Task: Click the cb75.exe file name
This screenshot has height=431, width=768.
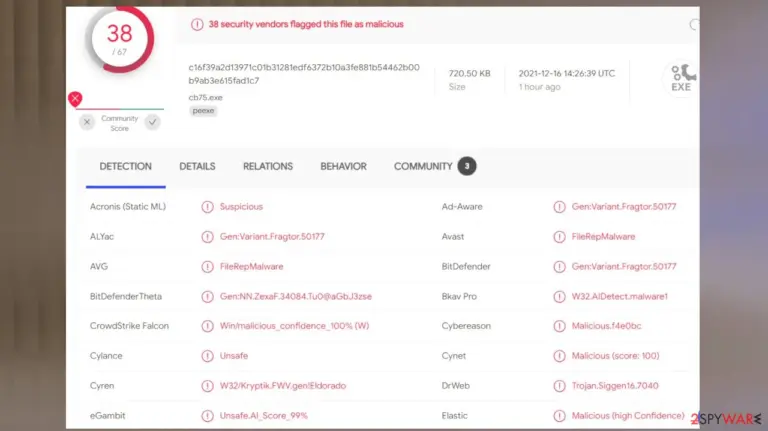Action: click(x=205, y=97)
